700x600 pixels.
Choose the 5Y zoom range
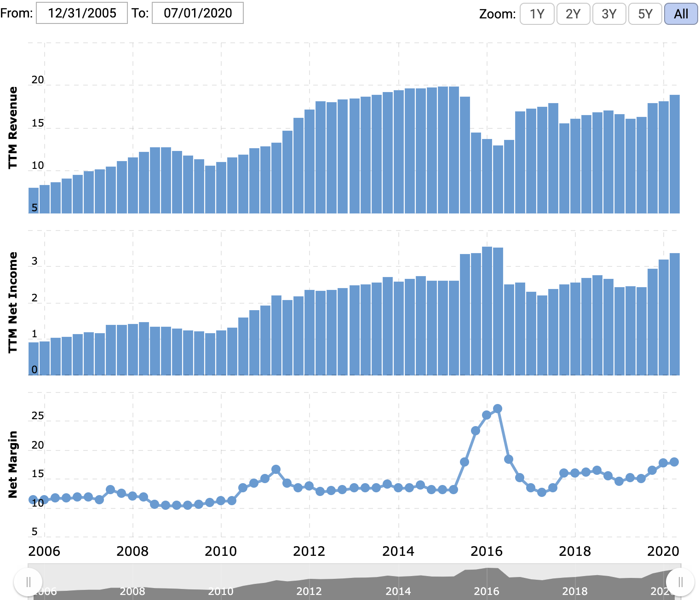pyautogui.click(x=645, y=14)
